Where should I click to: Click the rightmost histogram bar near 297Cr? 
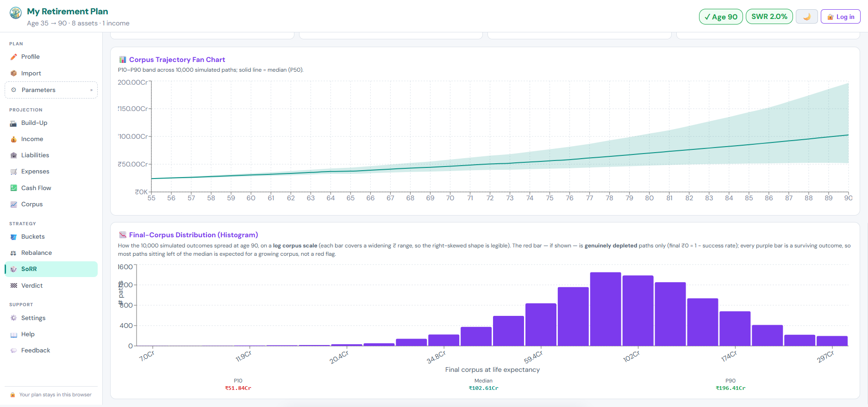[832, 341]
